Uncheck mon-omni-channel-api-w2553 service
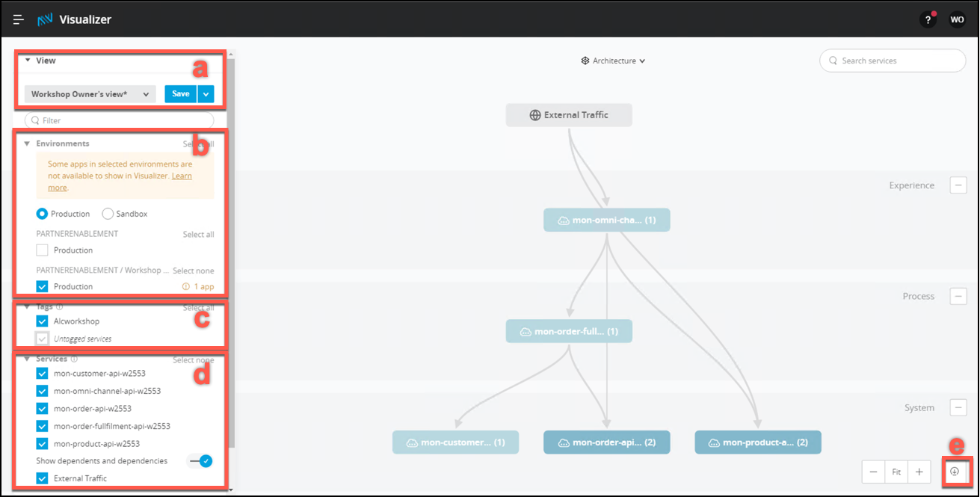Viewport: 980px width, 497px height. pyautogui.click(x=42, y=391)
